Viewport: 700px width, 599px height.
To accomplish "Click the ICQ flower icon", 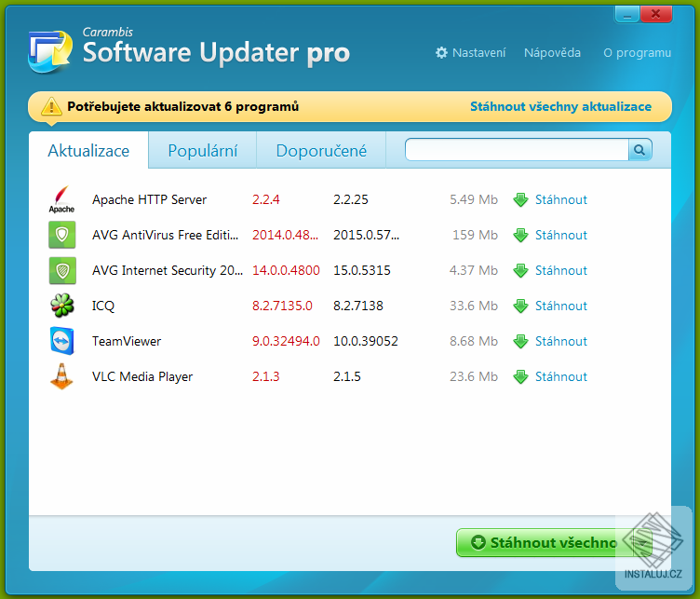I will (x=62, y=306).
